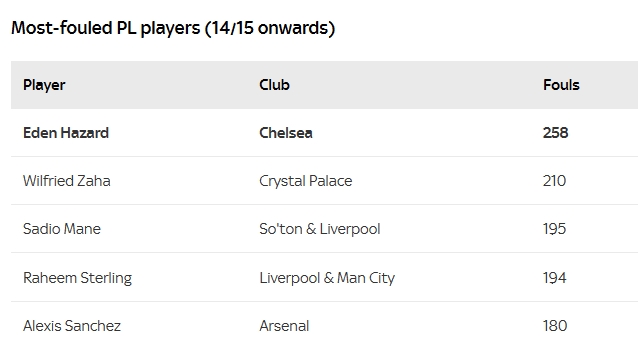Select the Sadio Mane name cell

click(x=62, y=229)
